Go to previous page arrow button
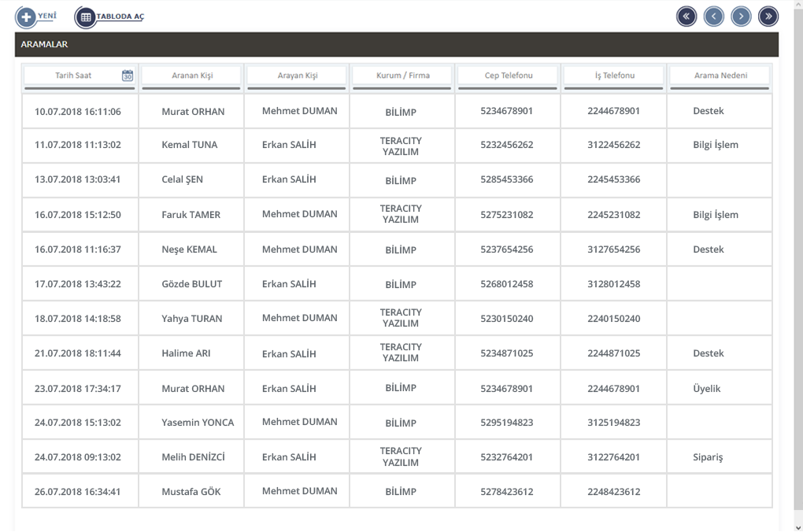This screenshot has width=803, height=532. click(714, 17)
